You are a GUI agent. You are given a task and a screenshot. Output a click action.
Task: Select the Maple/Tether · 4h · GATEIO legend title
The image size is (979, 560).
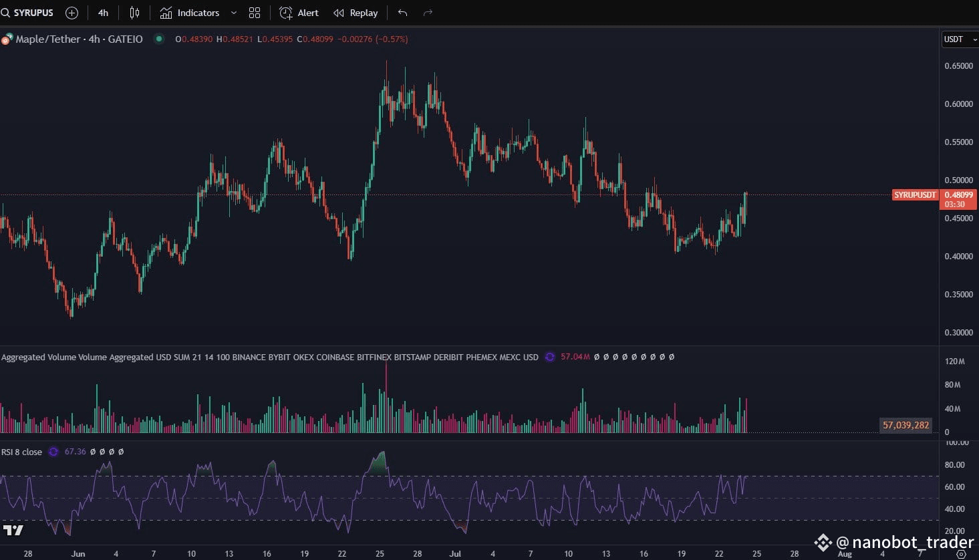point(80,39)
